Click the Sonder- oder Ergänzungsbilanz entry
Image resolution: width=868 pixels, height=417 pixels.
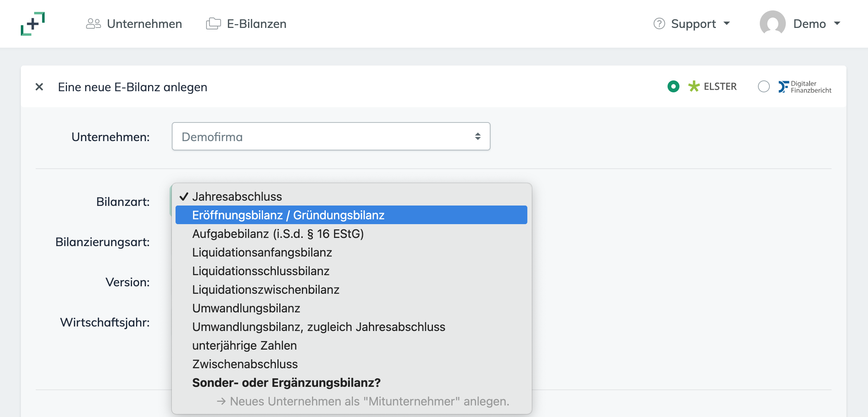click(x=287, y=382)
